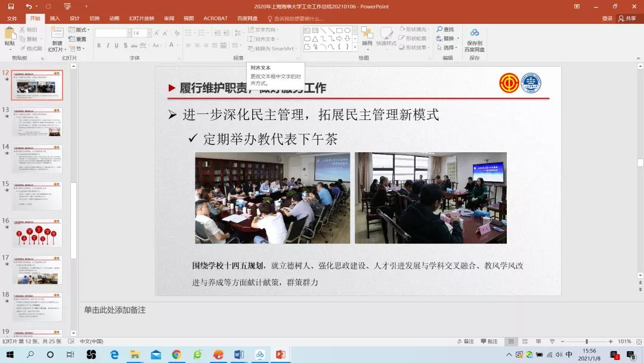Viewport: 644px width, 363px height.
Task: Click the 共享 (Share) button
Action: coord(627,19)
